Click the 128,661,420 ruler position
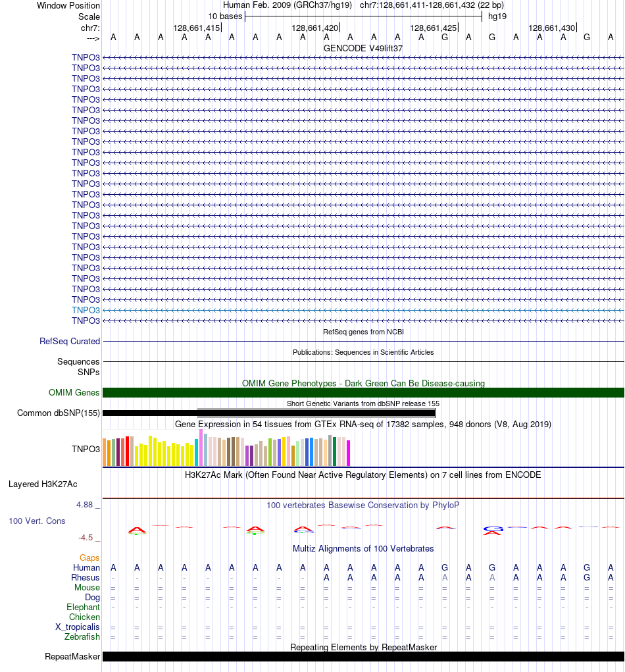 [x=315, y=28]
